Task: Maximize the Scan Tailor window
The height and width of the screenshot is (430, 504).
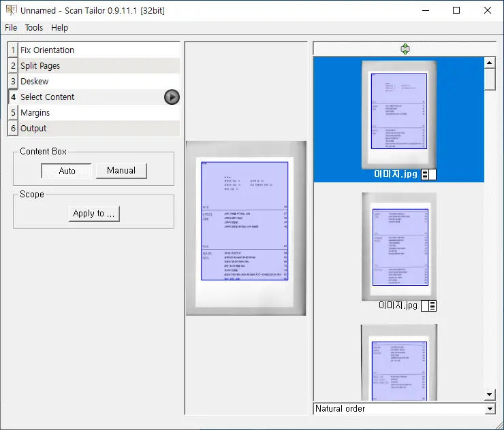Action: click(456, 10)
